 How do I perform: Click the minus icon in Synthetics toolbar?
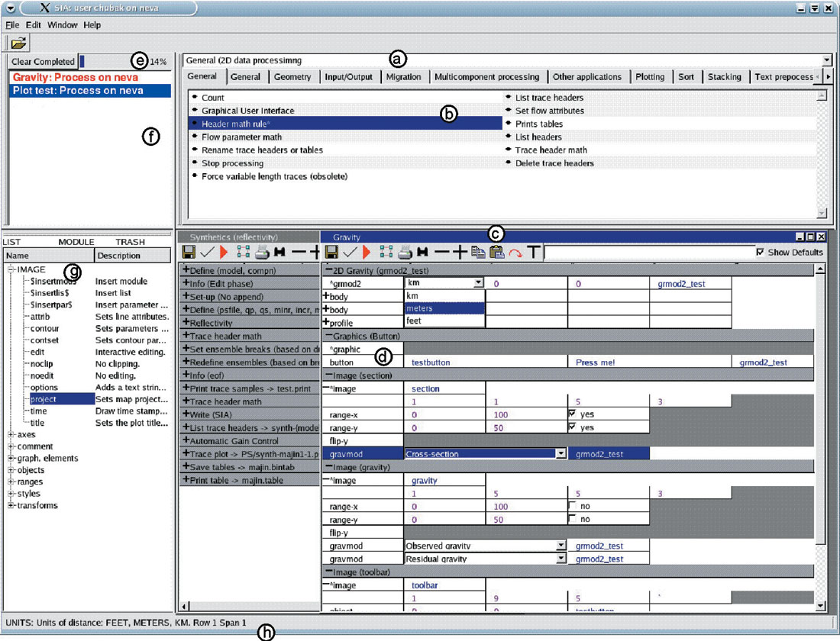click(299, 252)
